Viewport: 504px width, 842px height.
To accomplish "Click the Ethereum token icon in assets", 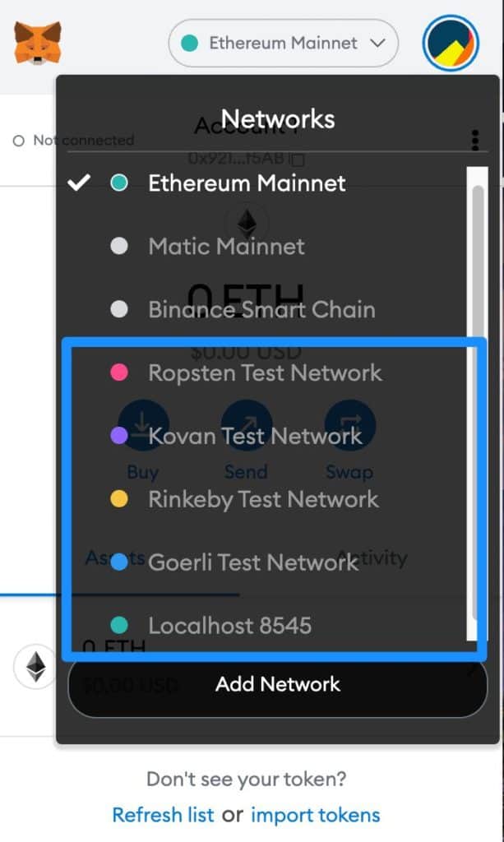I will pos(35,667).
